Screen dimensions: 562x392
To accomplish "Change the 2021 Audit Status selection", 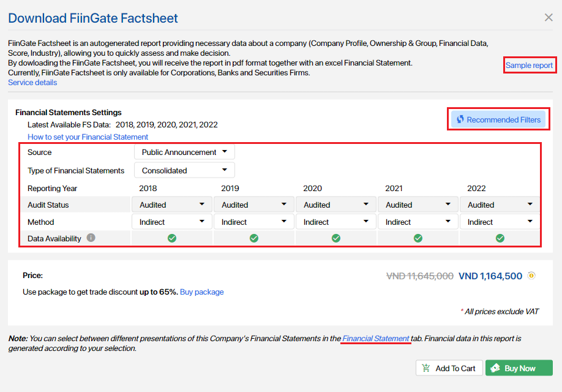I will tap(418, 205).
